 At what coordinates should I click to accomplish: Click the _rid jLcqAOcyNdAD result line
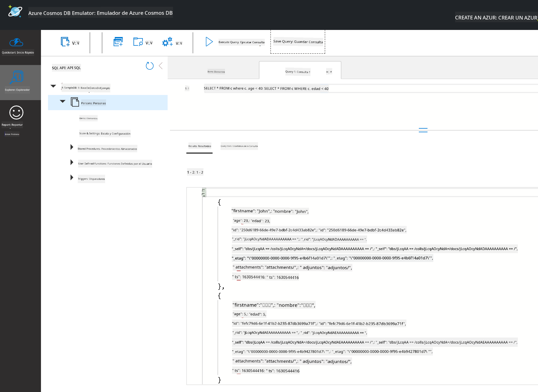point(299,239)
